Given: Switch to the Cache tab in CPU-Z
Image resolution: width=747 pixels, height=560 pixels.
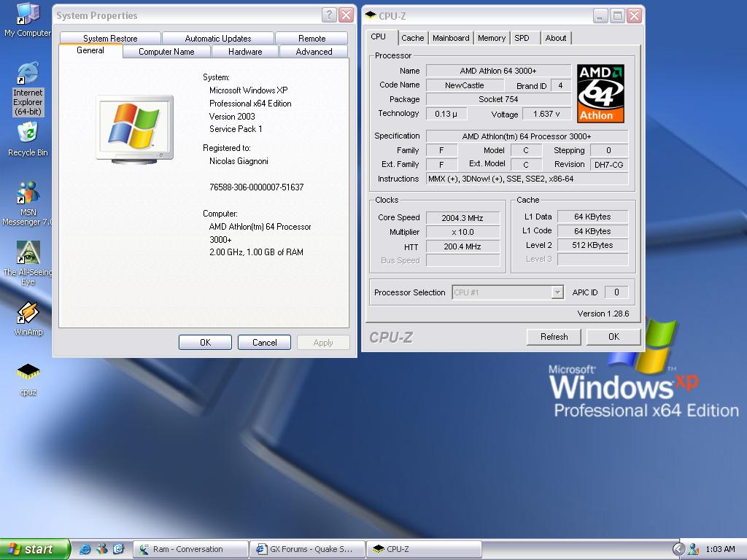Looking at the screenshot, I should click(413, 38).
